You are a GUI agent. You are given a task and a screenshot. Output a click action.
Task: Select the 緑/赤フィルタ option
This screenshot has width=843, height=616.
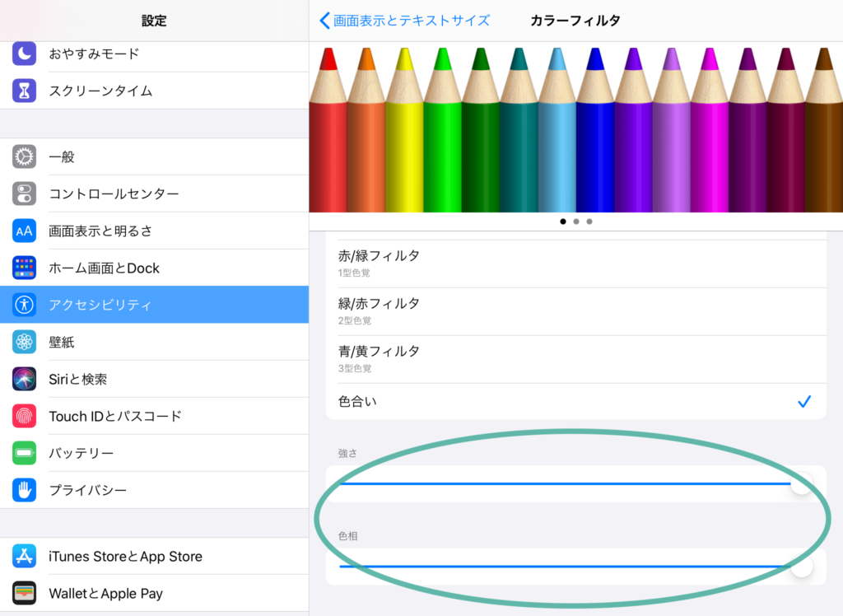pyautogui.click(x=575, y=310)
